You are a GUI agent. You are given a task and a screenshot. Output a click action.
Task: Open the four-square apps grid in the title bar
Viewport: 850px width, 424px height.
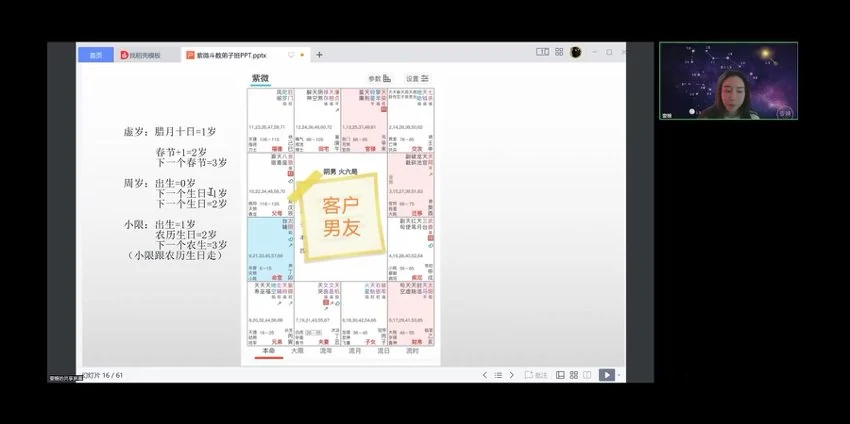559,52
